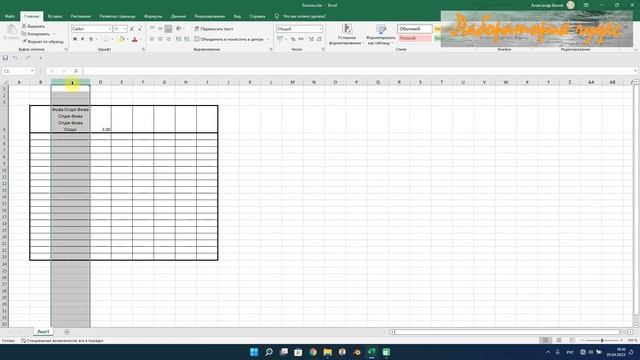Screen dimensions: 640x360
Task: Expand the Merge and Center dropdown arrow
Action: tap(268, 39)
